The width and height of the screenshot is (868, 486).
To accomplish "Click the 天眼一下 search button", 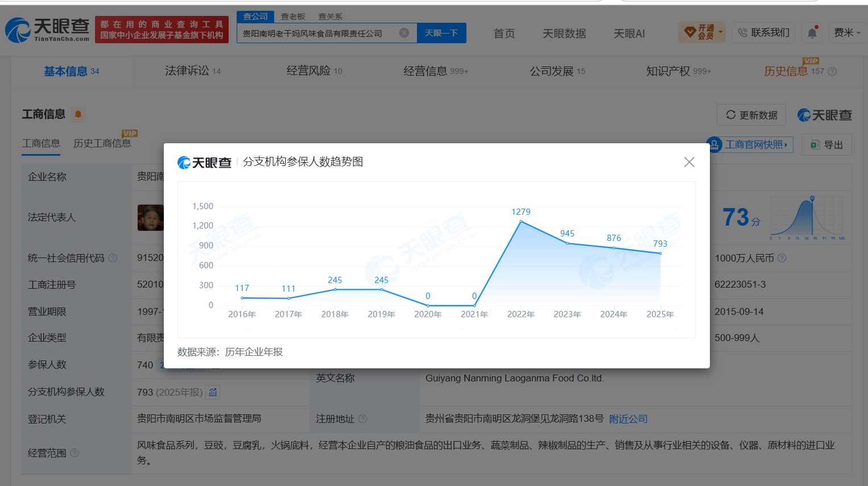I will (441, 33).
